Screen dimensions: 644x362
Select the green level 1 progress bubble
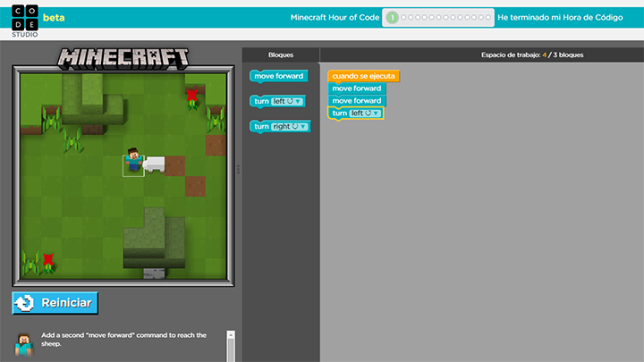click(393, 17)
